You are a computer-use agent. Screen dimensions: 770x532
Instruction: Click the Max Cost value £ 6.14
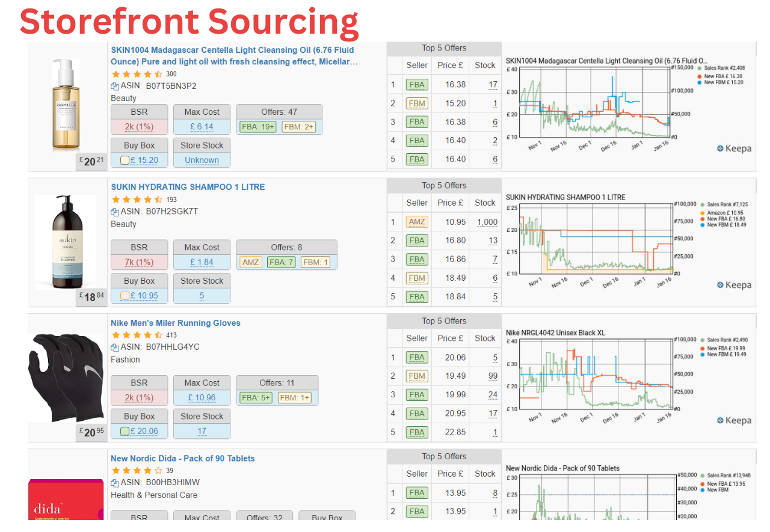pos(202,127)
